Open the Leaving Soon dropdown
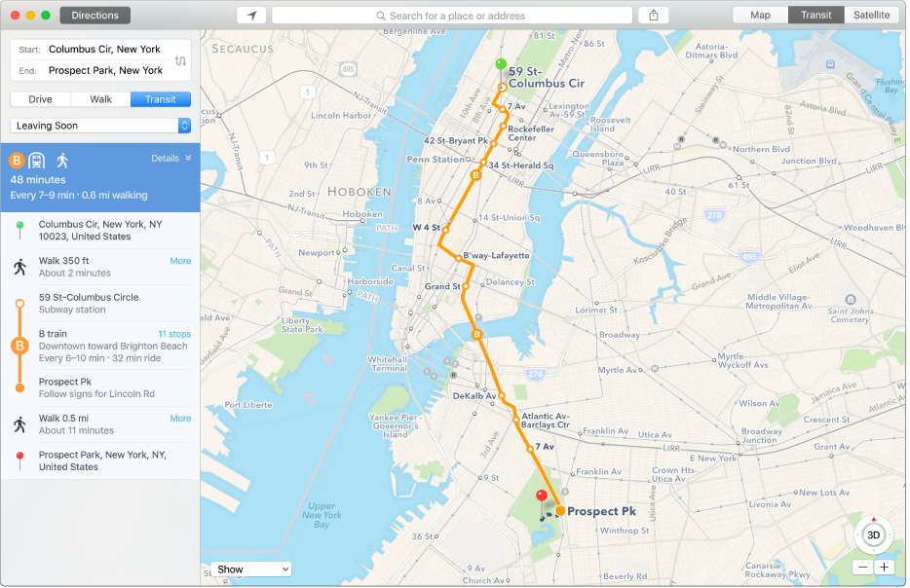 tap(100, 126)
